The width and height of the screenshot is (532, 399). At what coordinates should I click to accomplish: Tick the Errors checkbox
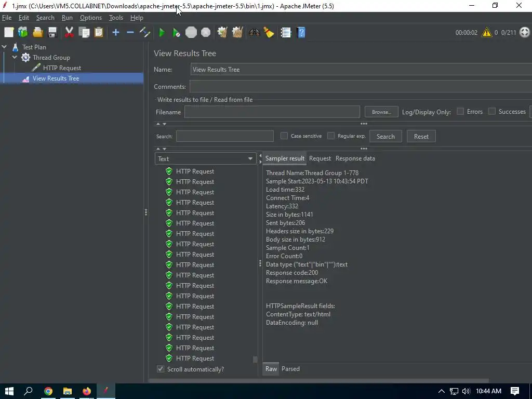460,111
